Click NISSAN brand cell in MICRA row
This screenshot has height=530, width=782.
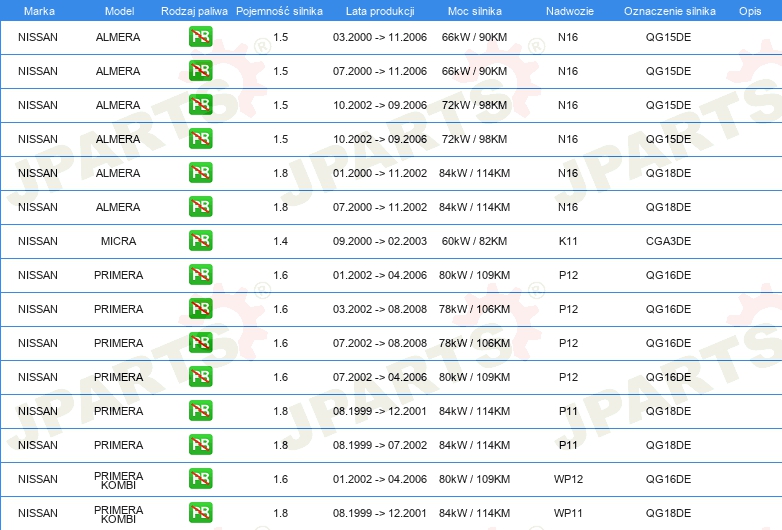point(38,241)
